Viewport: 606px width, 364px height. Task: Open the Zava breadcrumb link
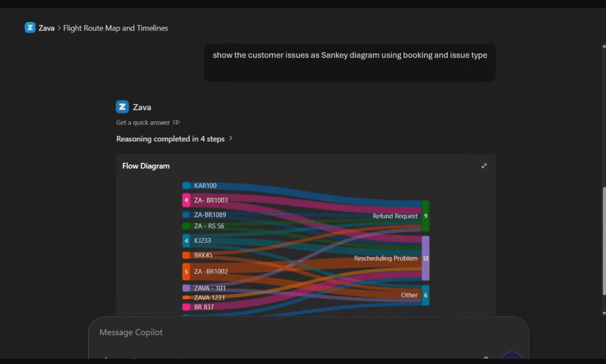[47, 28]
